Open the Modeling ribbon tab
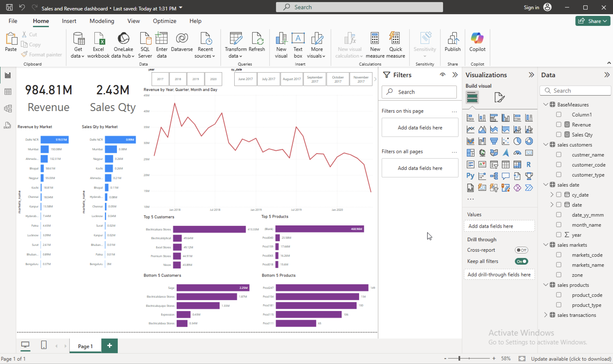Viewport: 613px width, 364px height. [x=102, y=21]
